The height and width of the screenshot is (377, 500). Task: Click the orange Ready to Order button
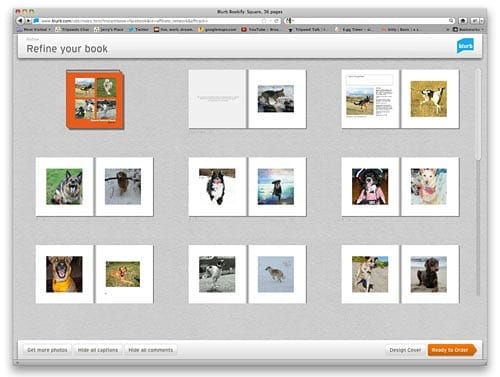pos(452,350)
